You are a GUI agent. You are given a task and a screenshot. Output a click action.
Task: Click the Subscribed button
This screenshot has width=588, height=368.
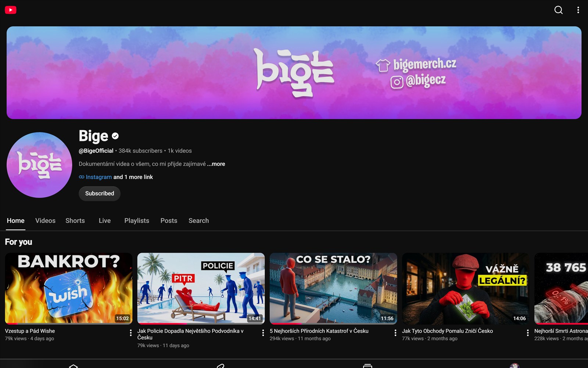coord(100,194)
